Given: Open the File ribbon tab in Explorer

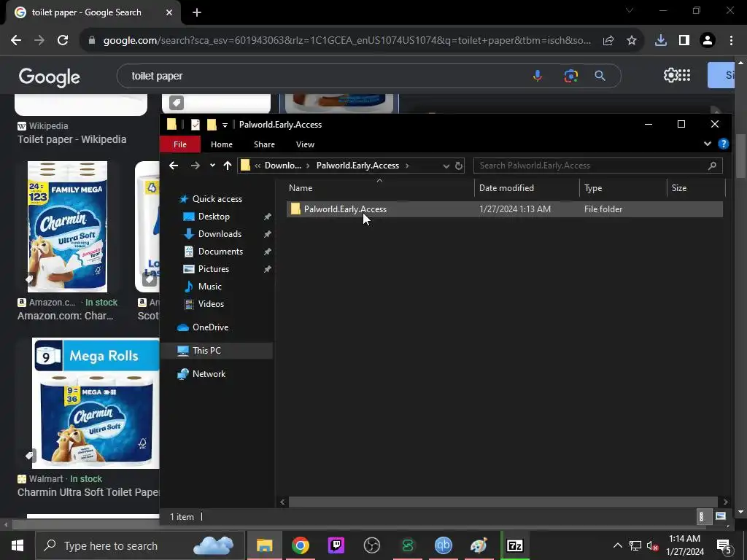Looking at the screenshot, I should point(180,144).
